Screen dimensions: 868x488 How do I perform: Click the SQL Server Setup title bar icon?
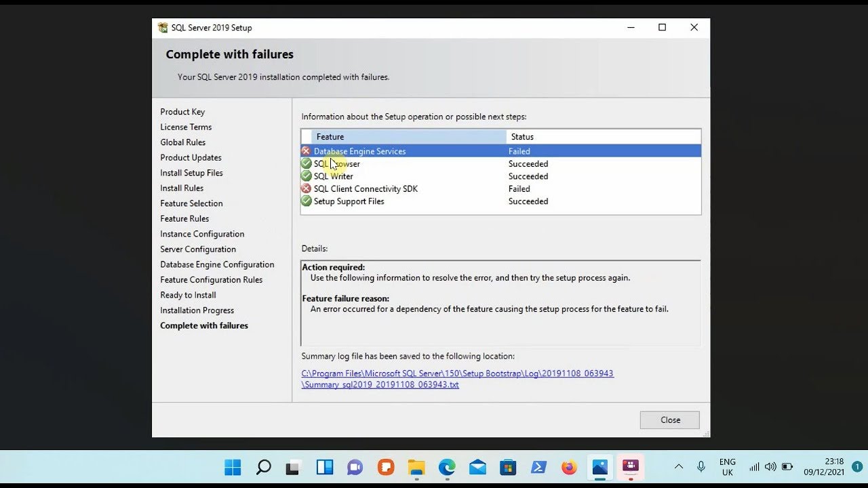coord(163,28)
